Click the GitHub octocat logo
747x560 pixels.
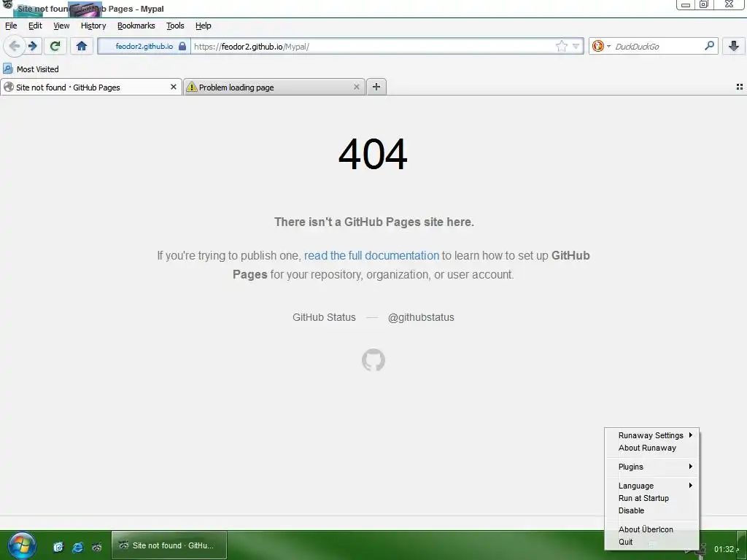373,360
